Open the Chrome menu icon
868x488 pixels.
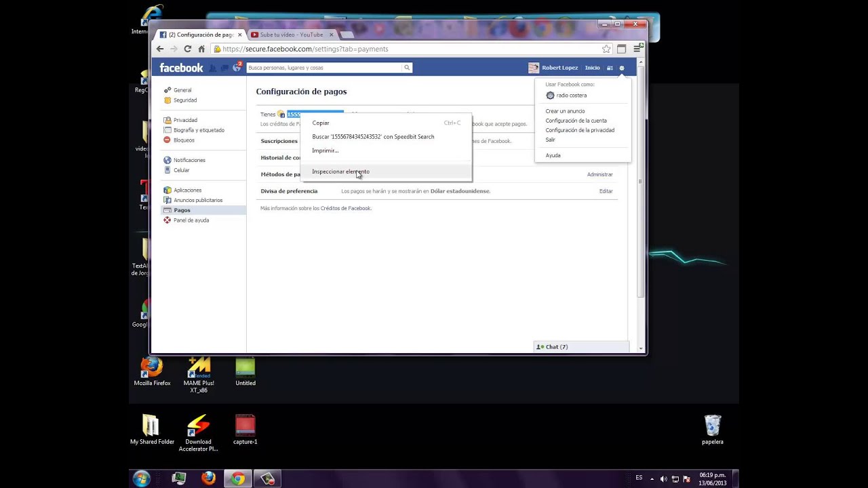click(x=637, y=49)
